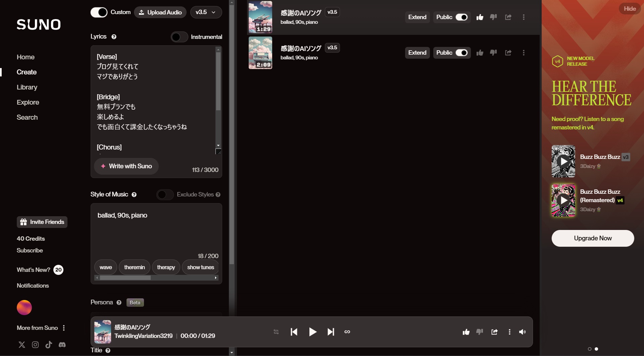
Task: Play the current song in player bar
Action: tap(312, 332)
